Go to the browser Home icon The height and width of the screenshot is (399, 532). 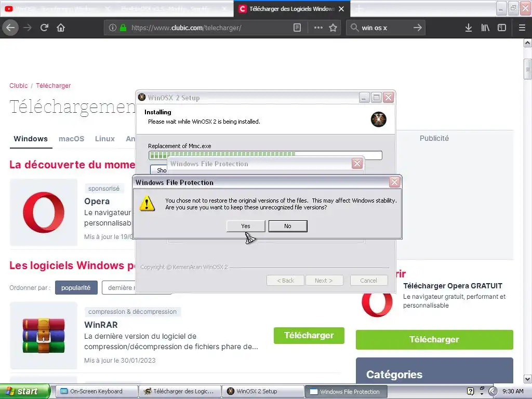(61, 28)
